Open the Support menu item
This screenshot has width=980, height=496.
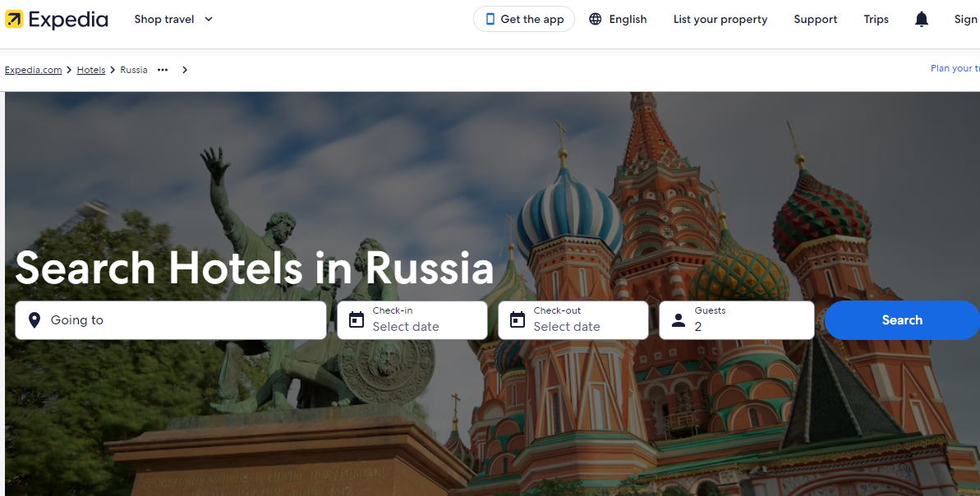(815, 20)
